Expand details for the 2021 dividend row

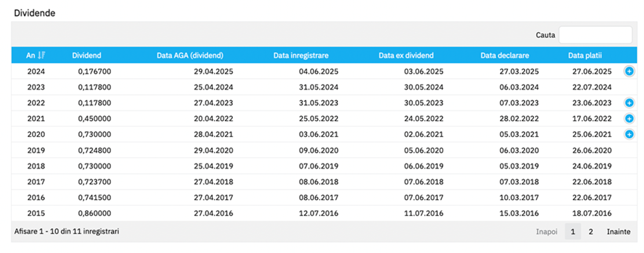(629, 119)
